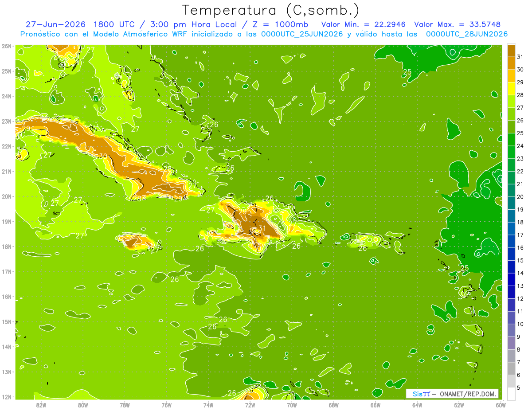Viewport: 532px width, 411px height.
Task: Click the contour label 31 over Hispaniola
Action: coord(262,229)
